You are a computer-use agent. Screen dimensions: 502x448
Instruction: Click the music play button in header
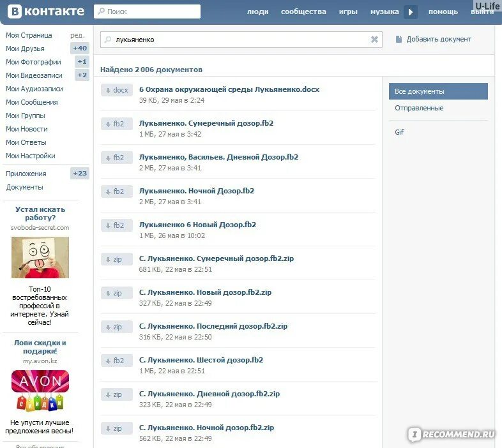click(411, 12)
